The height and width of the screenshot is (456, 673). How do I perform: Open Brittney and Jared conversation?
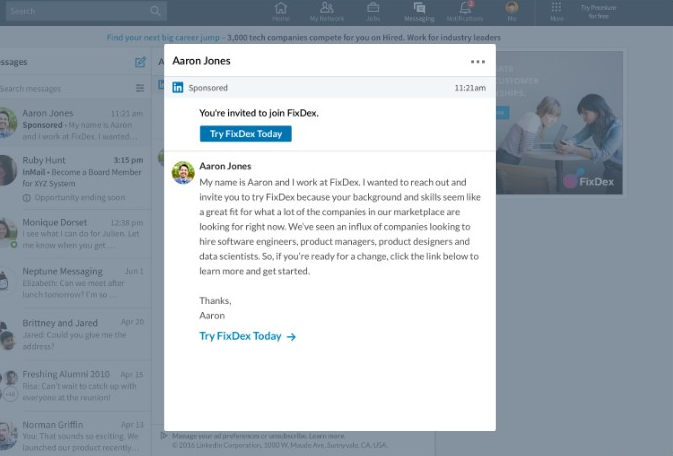(75, 334)
